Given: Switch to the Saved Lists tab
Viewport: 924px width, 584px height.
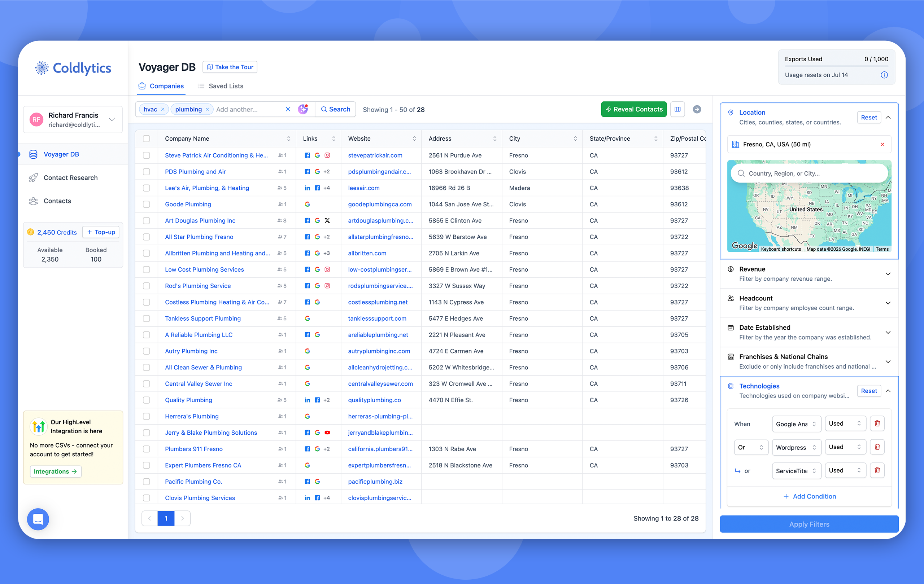Looking at the screenshot, I should point(220,86).
